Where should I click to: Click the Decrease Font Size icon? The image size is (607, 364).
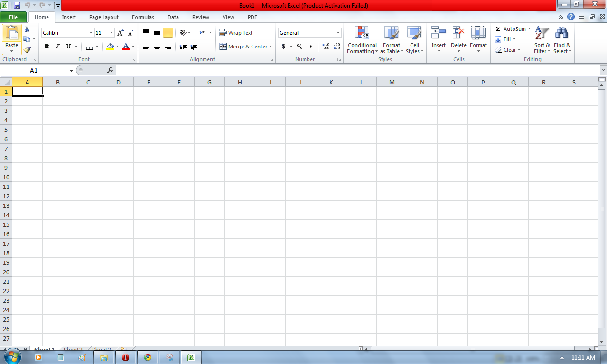(x=131, y=33)
